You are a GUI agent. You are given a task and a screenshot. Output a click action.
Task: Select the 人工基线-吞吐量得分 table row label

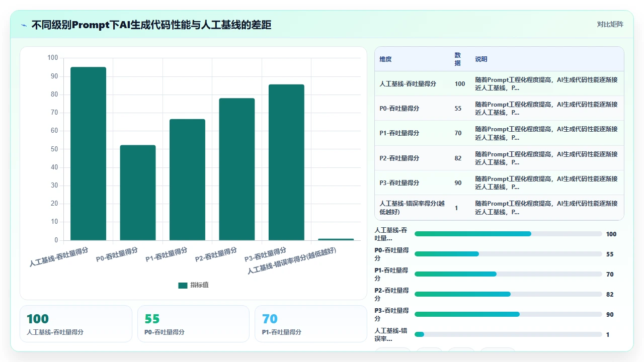coord(408,84)
